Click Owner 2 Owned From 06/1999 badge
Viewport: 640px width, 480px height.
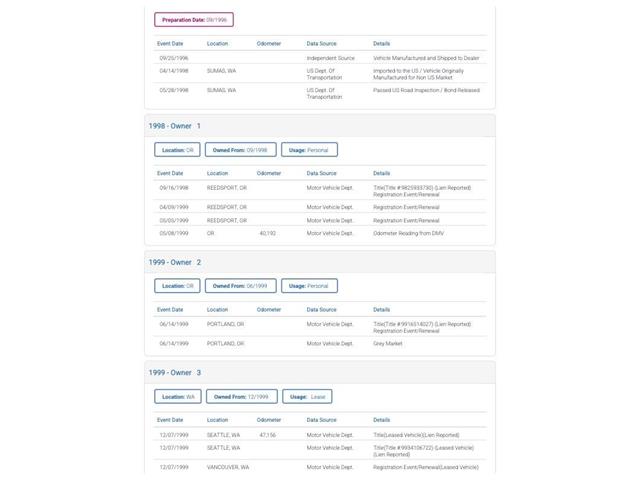pos(240,286)
